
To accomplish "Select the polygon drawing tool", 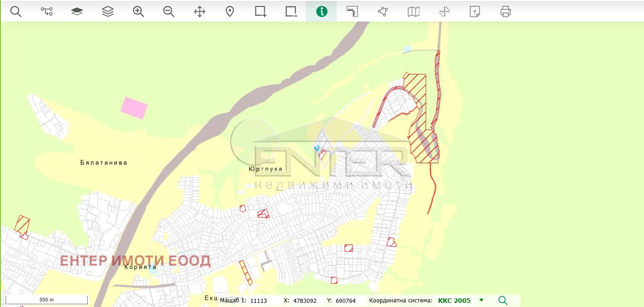I will coord(383,11).
